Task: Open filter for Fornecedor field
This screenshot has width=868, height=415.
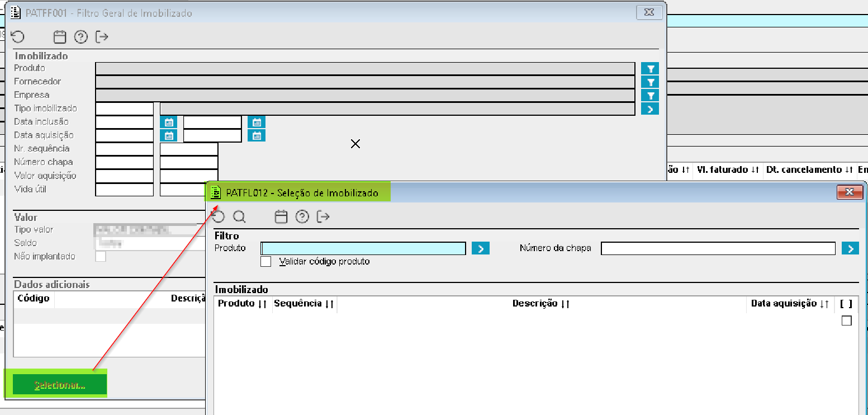Action: pyautogui.click(x=650, y=82)
